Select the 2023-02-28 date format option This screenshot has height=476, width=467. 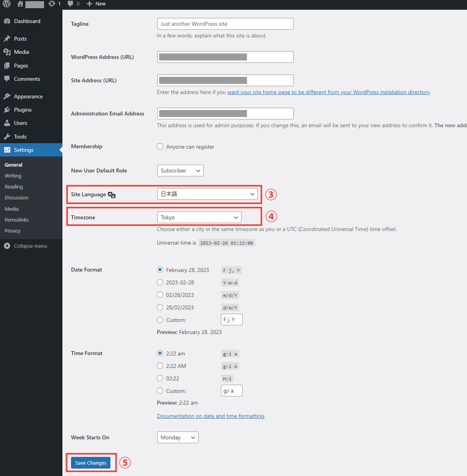[x=160, y=282]
